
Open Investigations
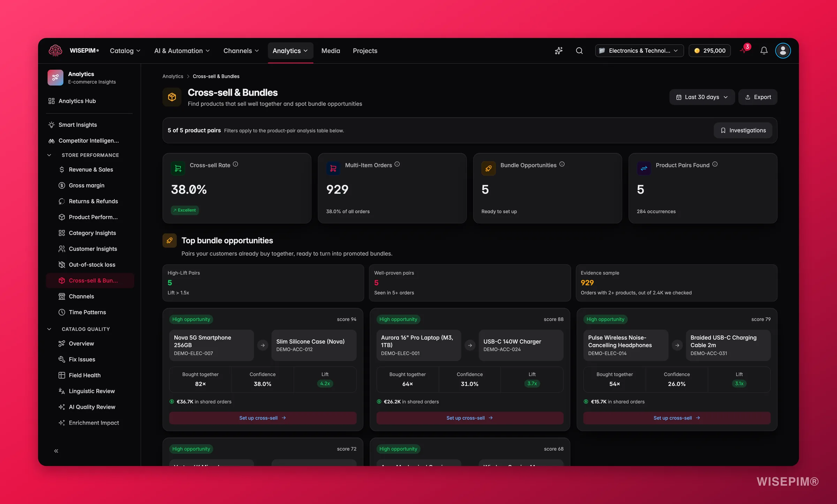coord(743,130)
